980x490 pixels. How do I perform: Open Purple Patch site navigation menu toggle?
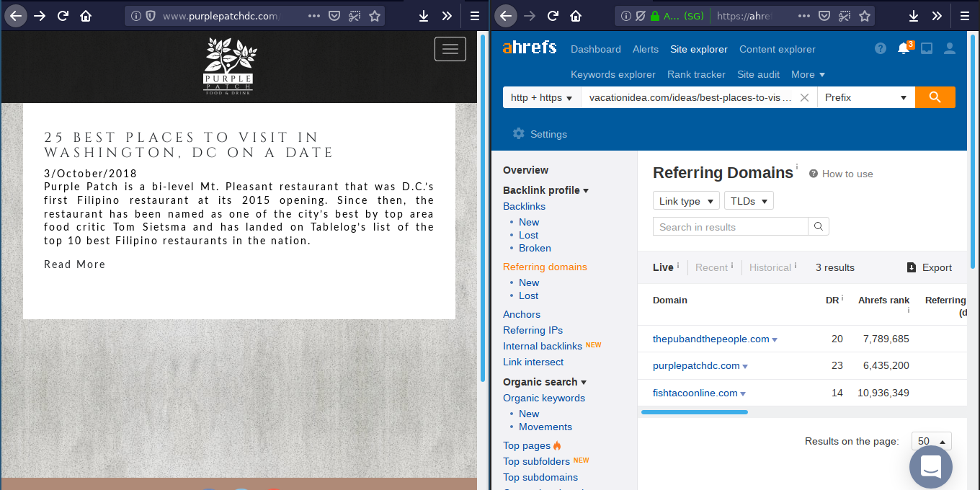point(450,49)
